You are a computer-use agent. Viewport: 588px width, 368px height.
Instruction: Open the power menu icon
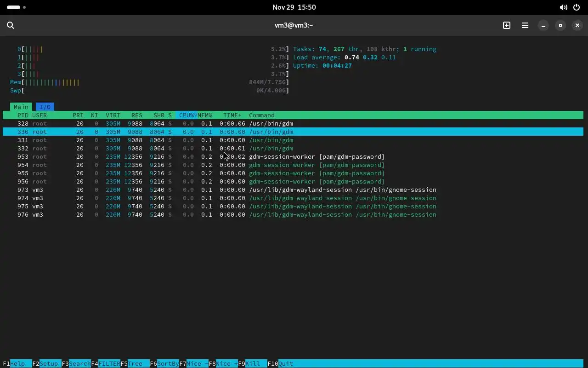pyautogui.click(x=577, y=7)
